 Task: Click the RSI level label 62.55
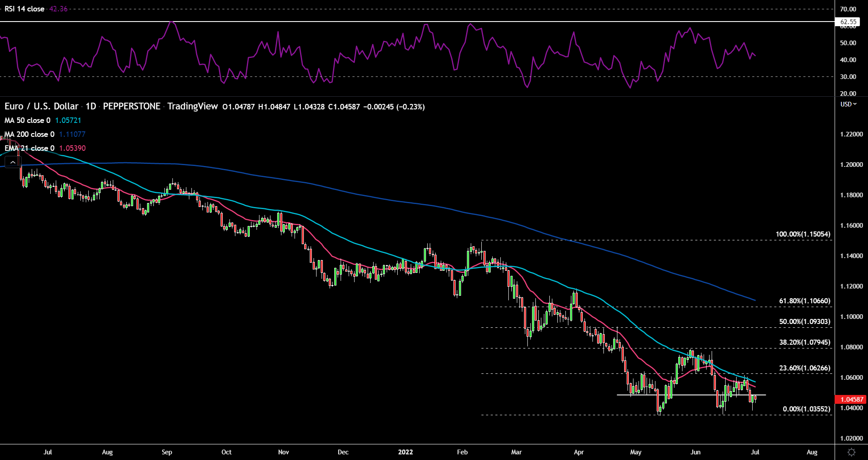[x=848, y=22]
